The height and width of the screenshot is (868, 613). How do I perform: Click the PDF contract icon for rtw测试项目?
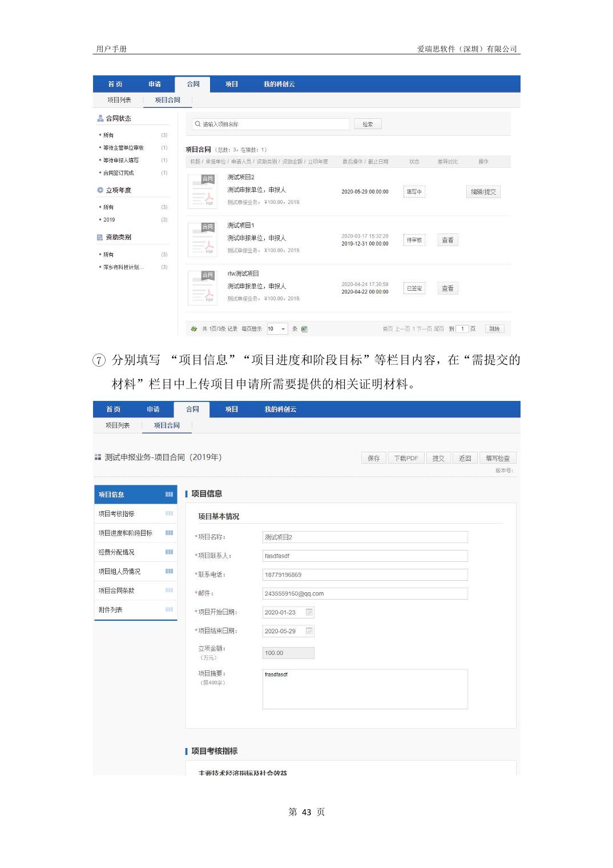coord(203,288)
